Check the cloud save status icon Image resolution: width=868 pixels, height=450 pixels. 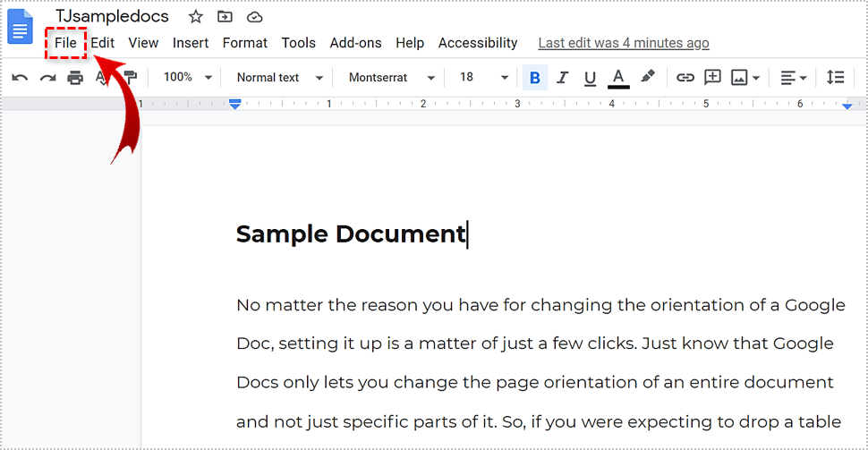tap(254, 17)
